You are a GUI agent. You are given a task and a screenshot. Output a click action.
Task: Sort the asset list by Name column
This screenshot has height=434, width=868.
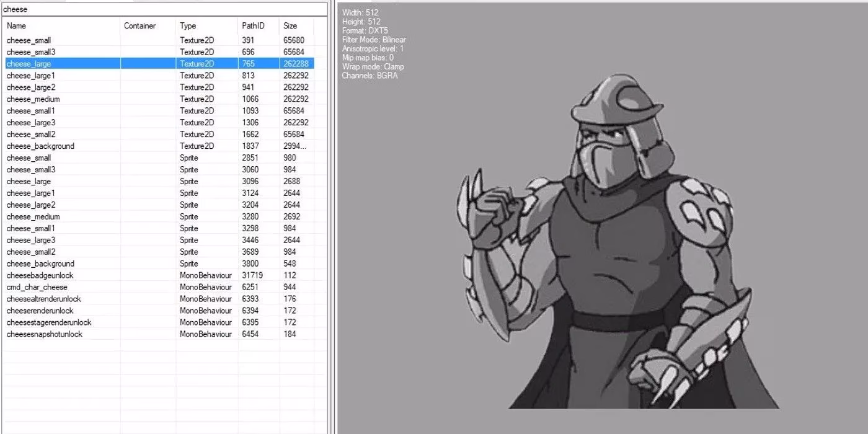(x=61, y=26)
